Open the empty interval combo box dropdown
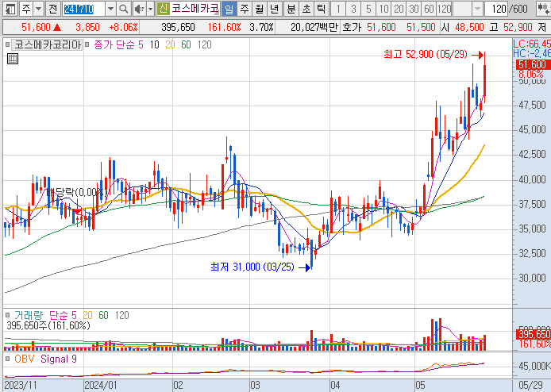The width and height of the screenshot is (551, 392). click(477, 9)
